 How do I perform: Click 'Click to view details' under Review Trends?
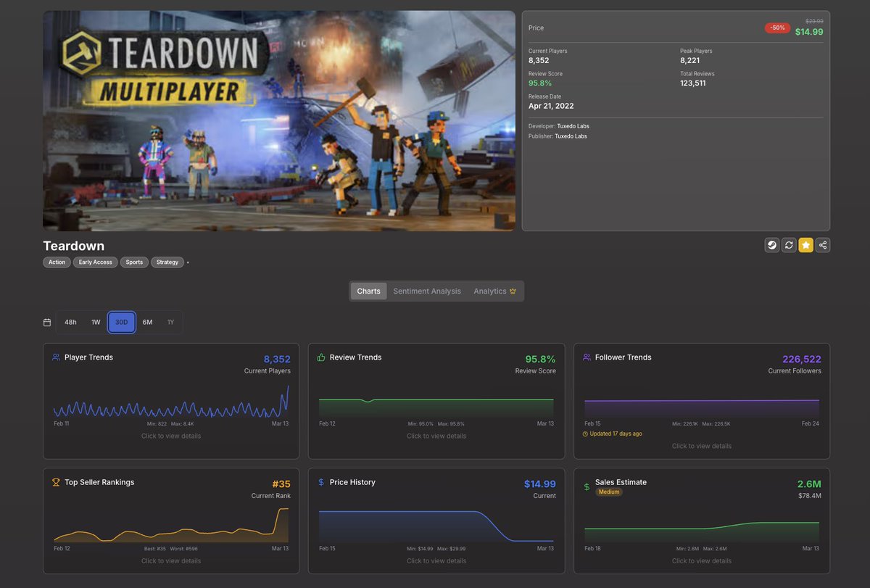436,436
